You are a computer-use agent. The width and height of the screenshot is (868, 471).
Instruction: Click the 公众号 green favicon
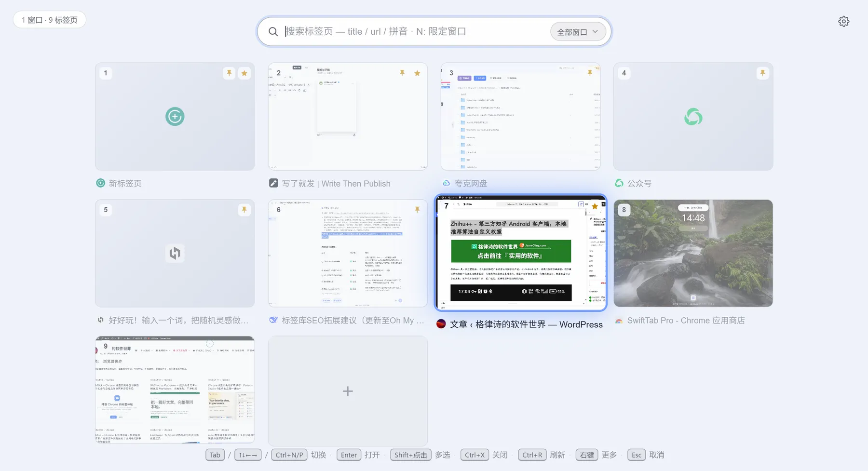tap(619, 183)
